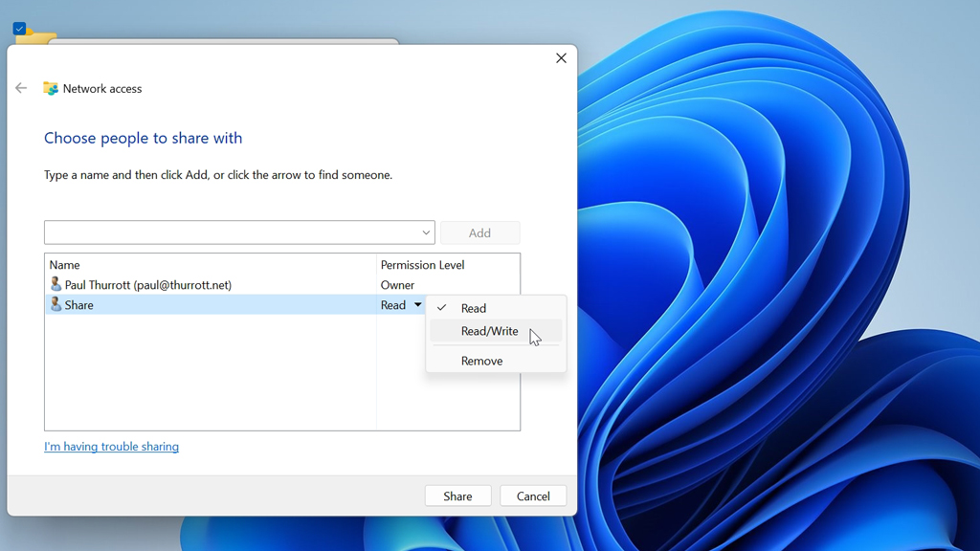Select Remove in the permission menu
The image size is (980, 551).
tap(481, 361)
